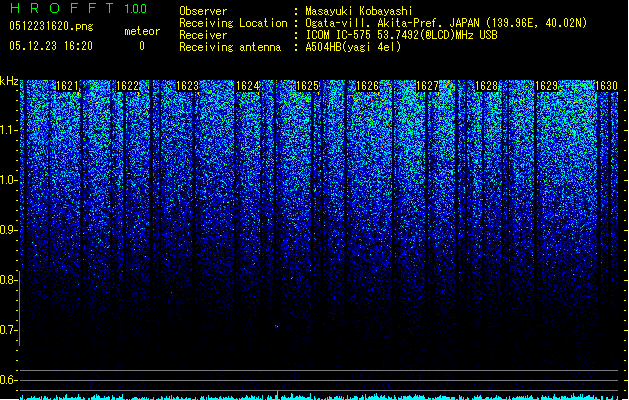Click the 1629 time marker
Viewport: 629px width, 400px height.
(x=547, y=86)
